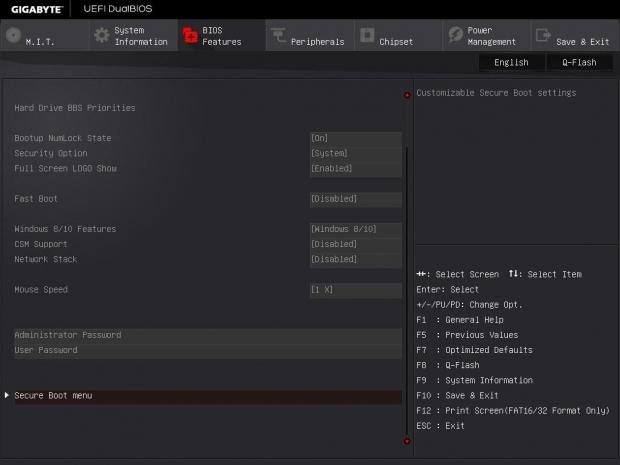The width and height of the screenshot is (620, 465).
Task: Click the Customizable Secure Boot settings text
Action: click(x=496, y=93)
